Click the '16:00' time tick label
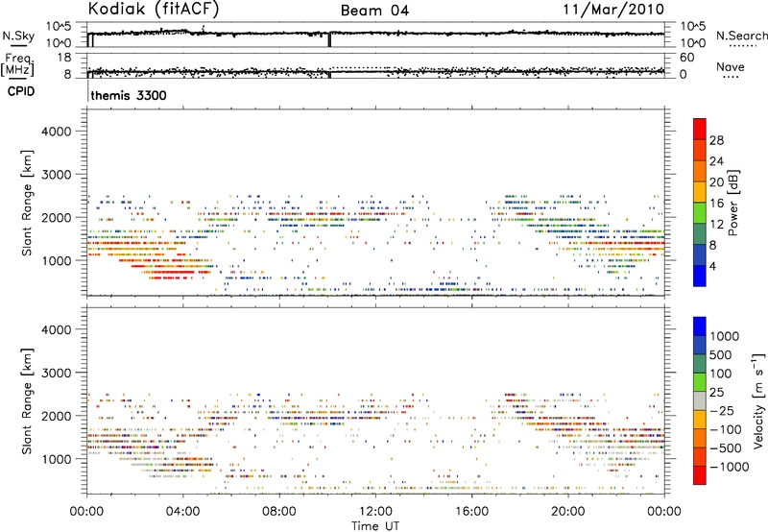The height and width of the screenshot is (532, 768). coord(471,512)
